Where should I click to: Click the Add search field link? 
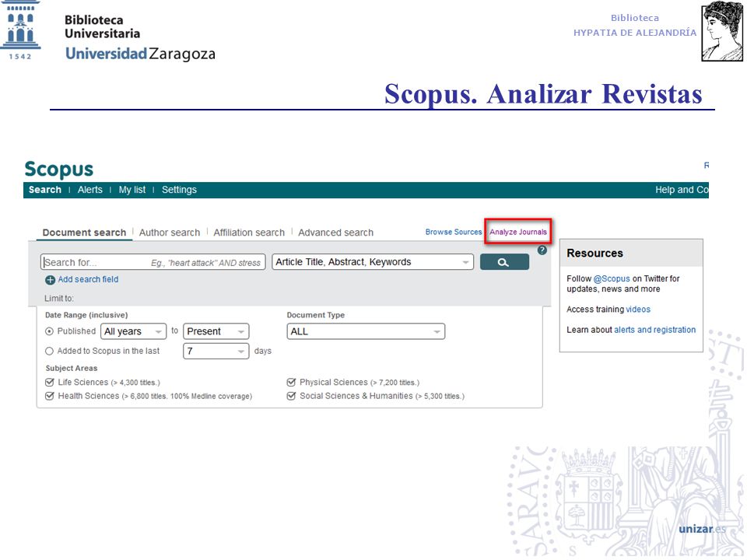pos(88,279)
